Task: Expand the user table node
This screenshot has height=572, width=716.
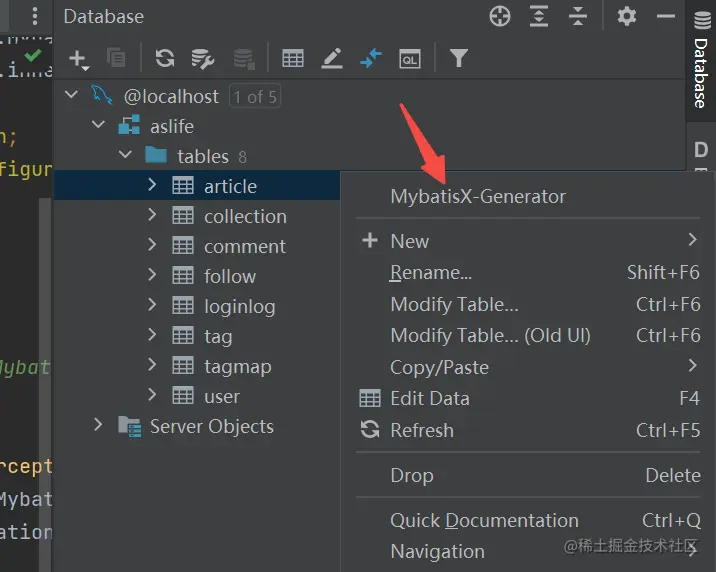Action: [152, 395]
